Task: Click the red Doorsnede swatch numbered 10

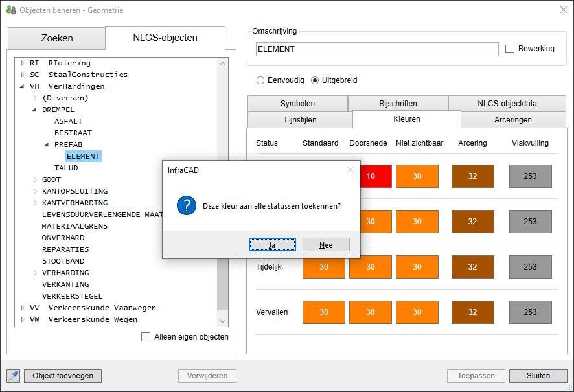Action: coord(371,176)
